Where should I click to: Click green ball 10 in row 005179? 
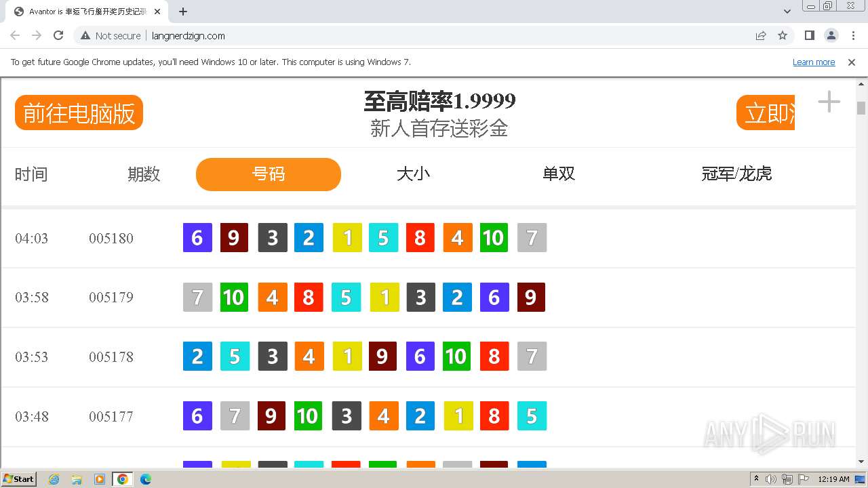234,297
